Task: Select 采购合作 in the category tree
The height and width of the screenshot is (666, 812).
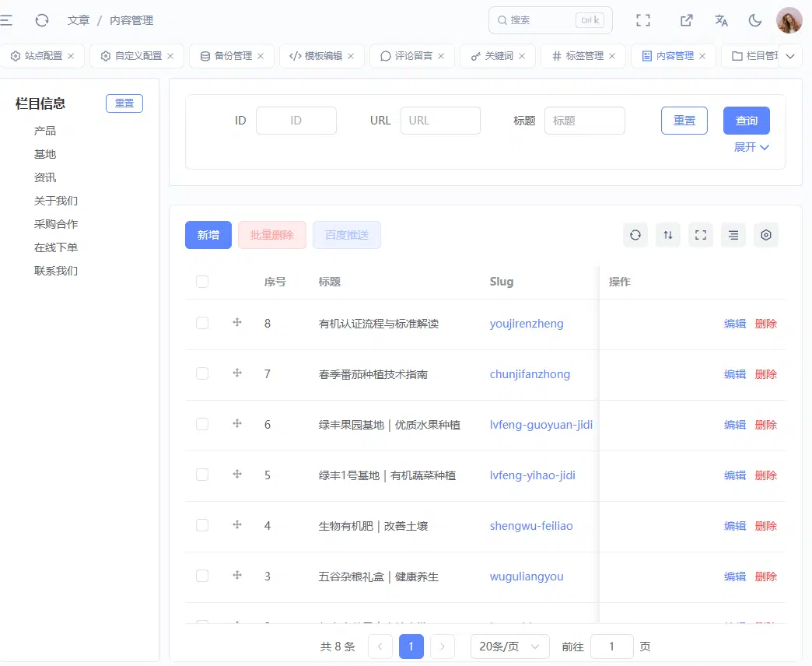Action: click(x=56, y=224)
